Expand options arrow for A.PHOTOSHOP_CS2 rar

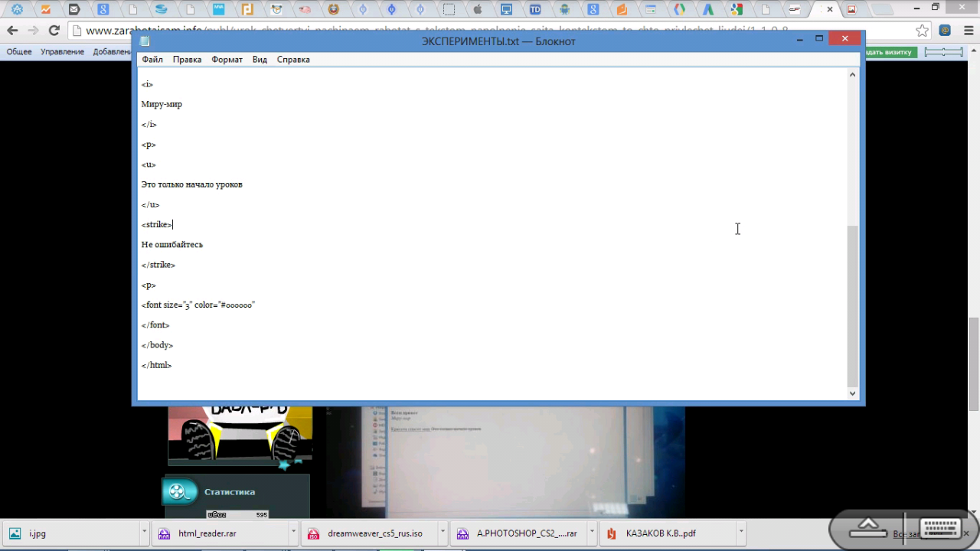pos(593,531)
